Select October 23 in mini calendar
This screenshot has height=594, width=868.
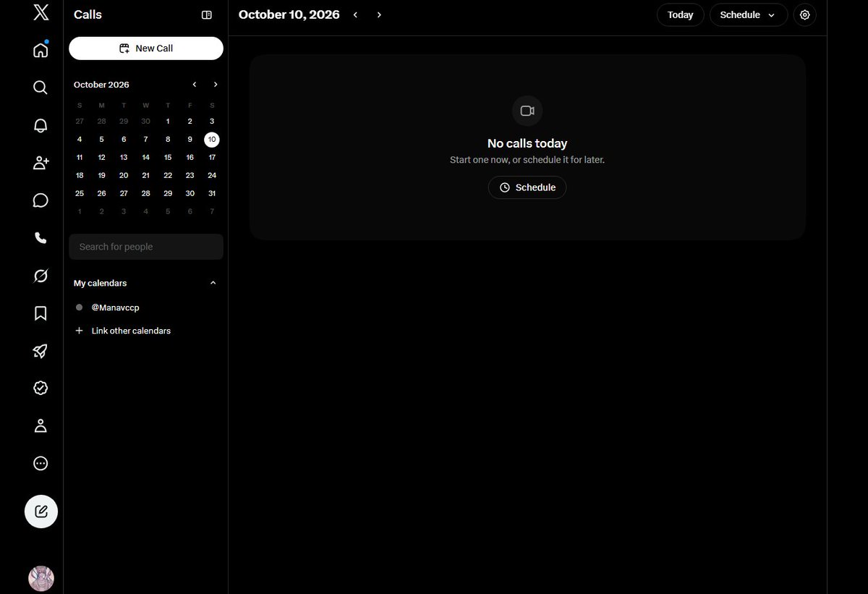click(190, 175)
